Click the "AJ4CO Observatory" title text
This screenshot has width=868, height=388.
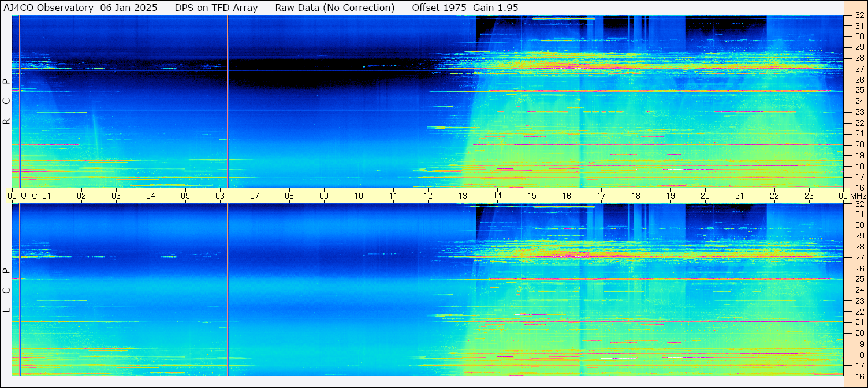(x=49, y=8)
